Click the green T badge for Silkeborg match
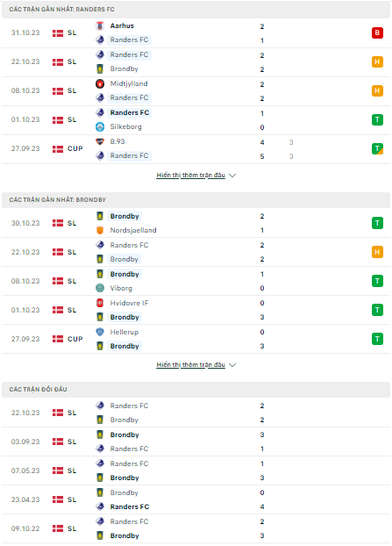 click(x=377, y=119)
